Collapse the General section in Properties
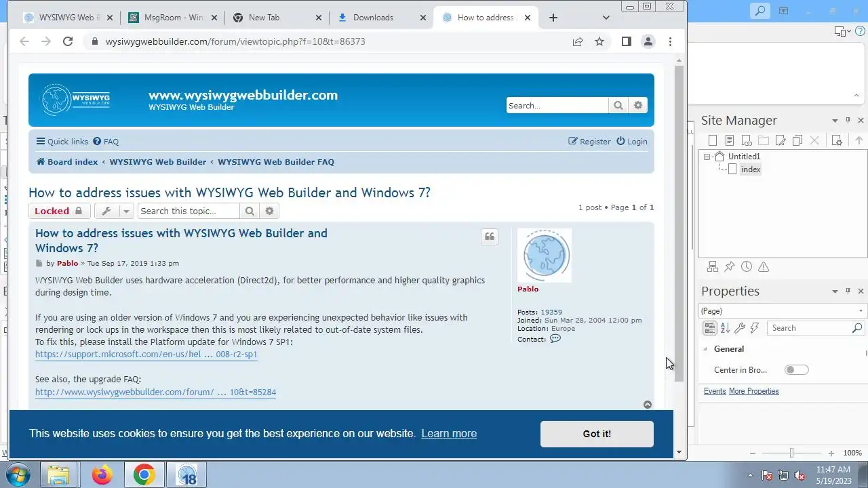The height and width of the screenshot is (488, 868). pos(705,349)
